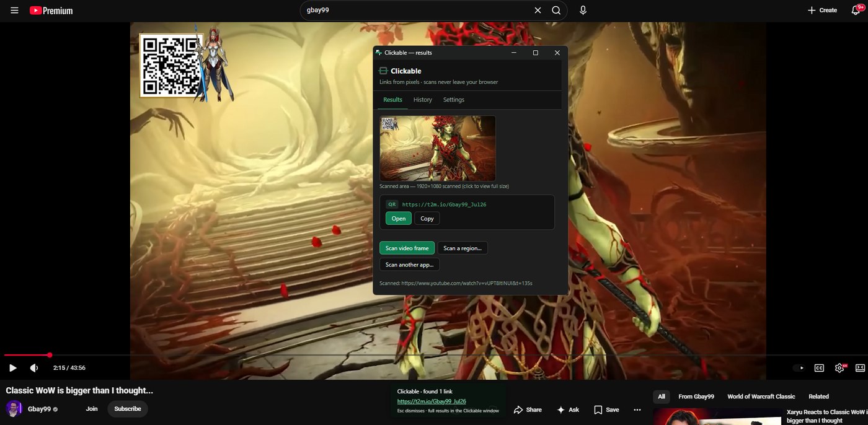Open the notifications bell
This screenshot has width=868, height=425.
coord(856,11)
